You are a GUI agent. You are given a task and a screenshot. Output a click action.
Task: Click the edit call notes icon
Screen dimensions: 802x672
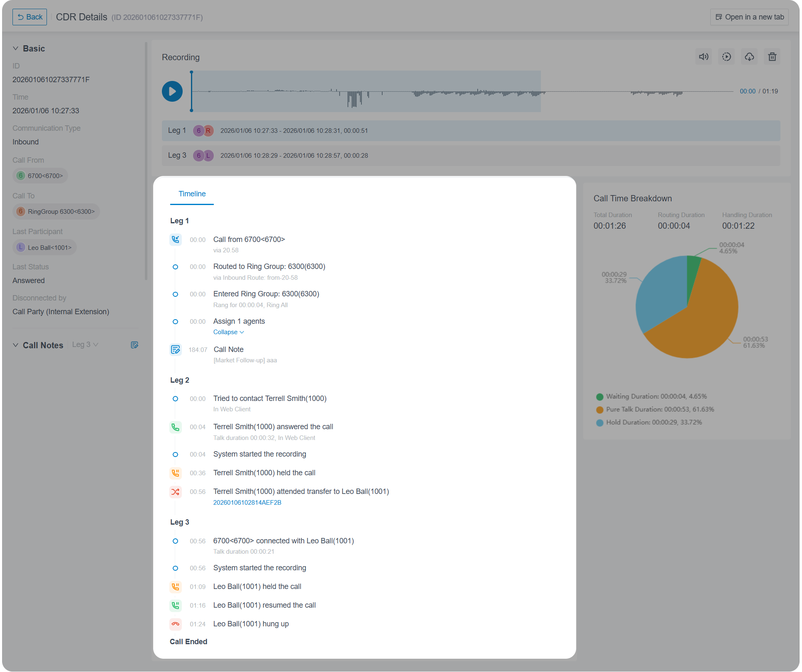point(134,345)
